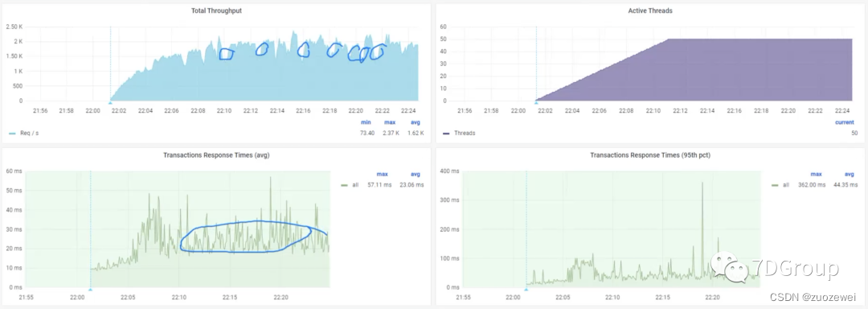Viewport: 868px width, 309px height.
Task: Click the 362 ms spike in 95th pct chart
Action: [702, 183]
